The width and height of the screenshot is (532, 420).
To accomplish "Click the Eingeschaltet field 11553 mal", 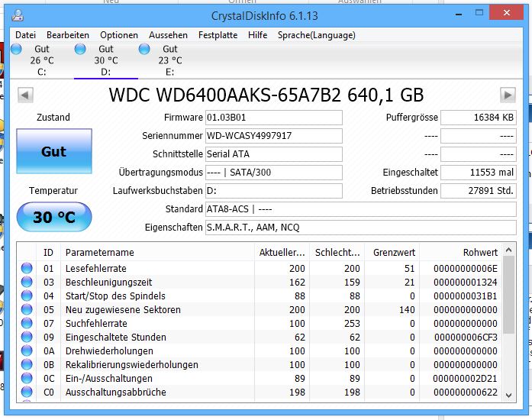I will click(479, 173).
